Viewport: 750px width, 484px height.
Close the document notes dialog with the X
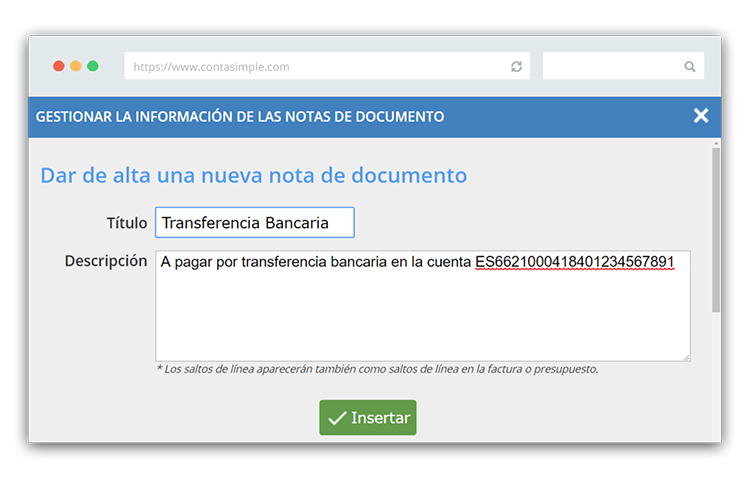click(x=701, y=116)
